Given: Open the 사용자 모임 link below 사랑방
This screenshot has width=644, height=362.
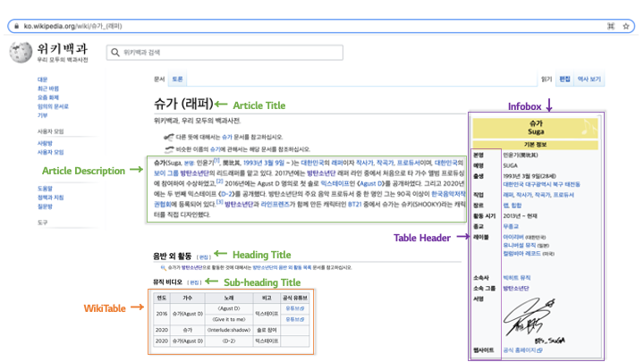Looking at the screenshot, I should tap(50, 152).
